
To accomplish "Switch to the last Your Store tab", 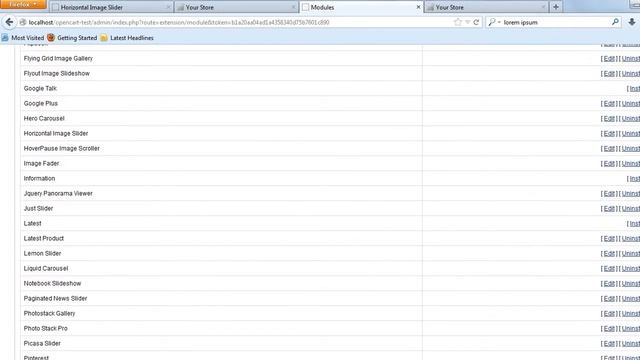I will pos(486,7).
